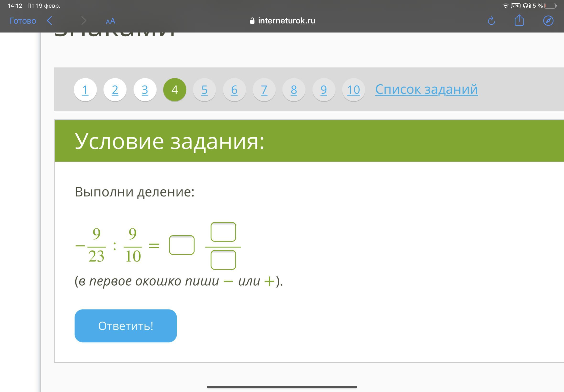Tap the Готово button
The image size is (564, 392).
pos(23,21)
